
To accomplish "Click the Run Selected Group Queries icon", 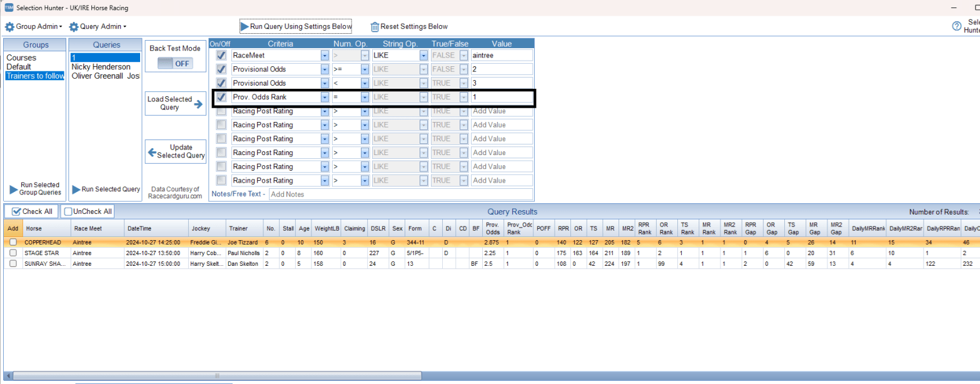I will [14, 189].
